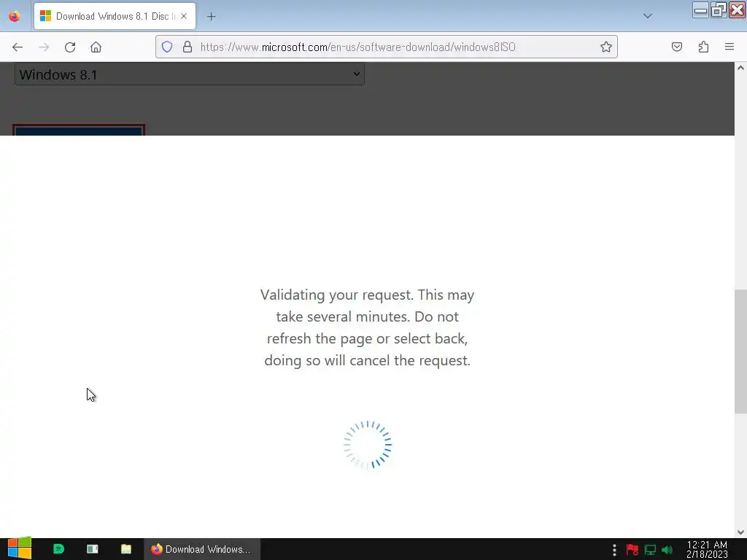Minimize the Firefox window
Image resolution: width=747 pixels, height=560 pixels.
(x=700, y=10)
